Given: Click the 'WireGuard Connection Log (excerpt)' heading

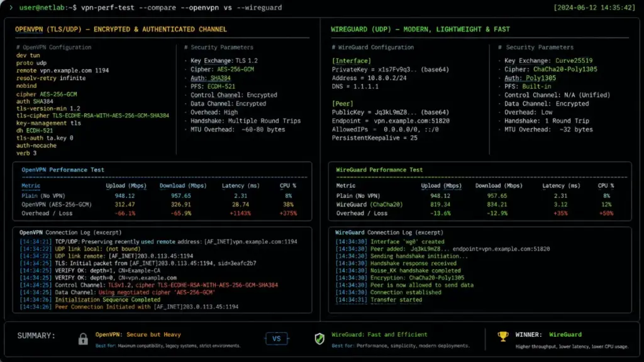Looking at the screenshot, I should (x=389, y=233).
